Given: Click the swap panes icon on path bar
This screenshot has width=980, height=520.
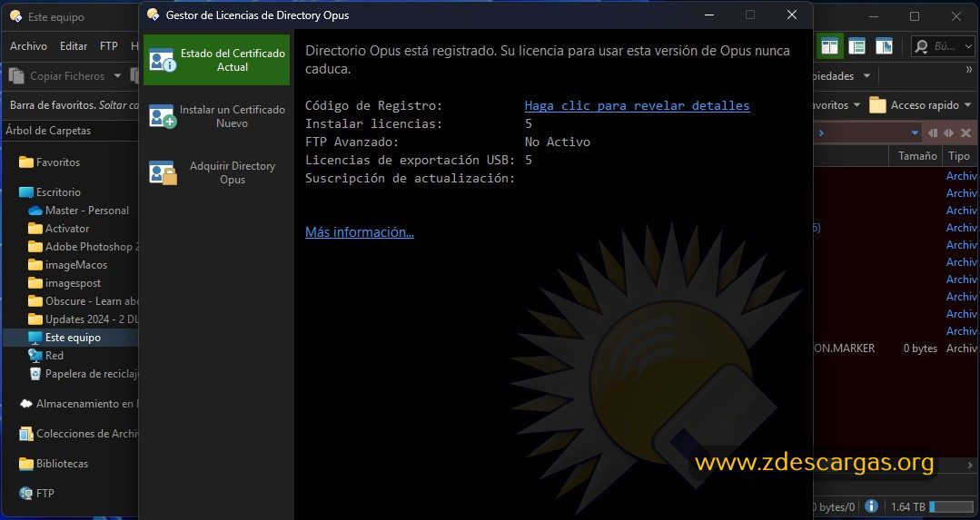Looking at the screenshot, I should (x=949, y=133).
